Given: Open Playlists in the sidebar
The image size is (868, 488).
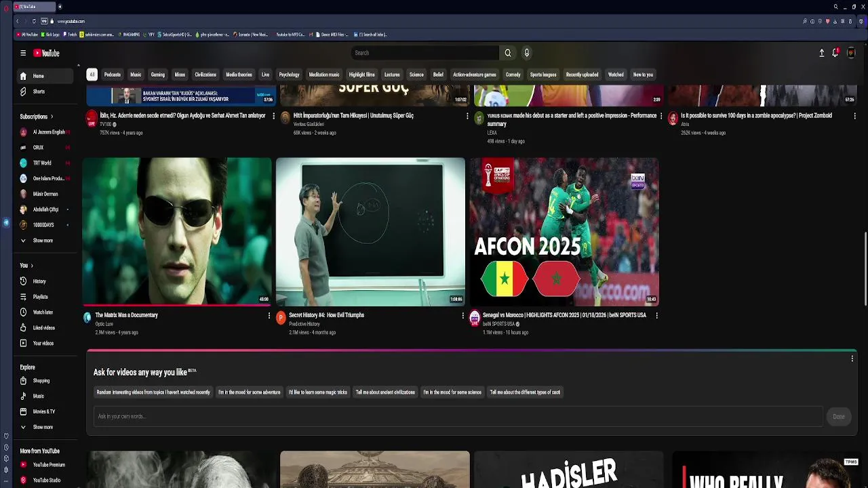Looking at the screenshot, I should click(43, 297).
